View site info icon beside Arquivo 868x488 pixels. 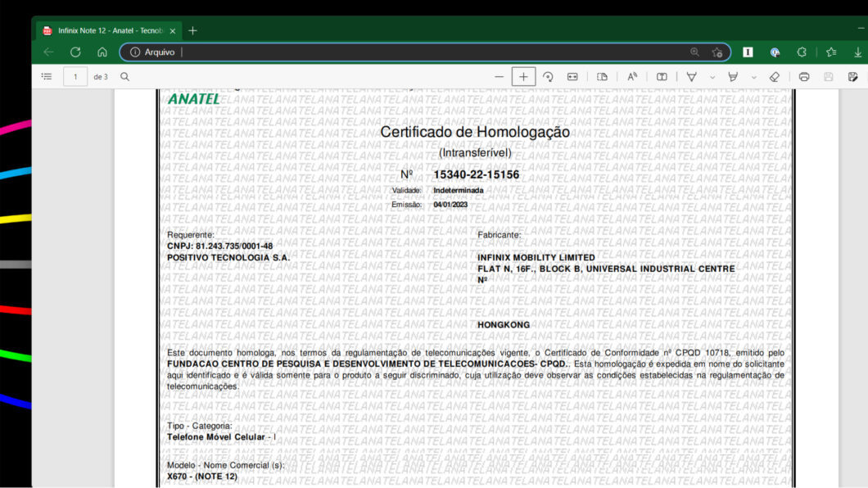(x=134, y=52)
